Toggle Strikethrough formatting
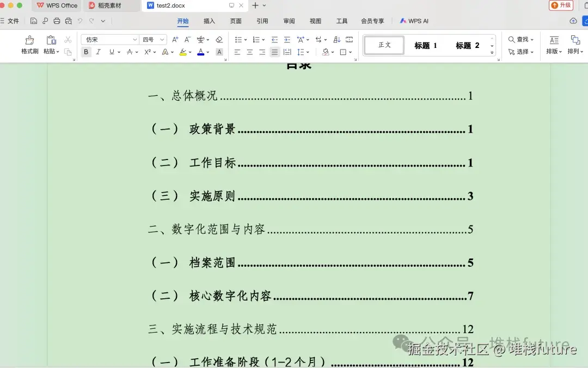Viewport: 588px width, 368px height. [x=130, y=52]
